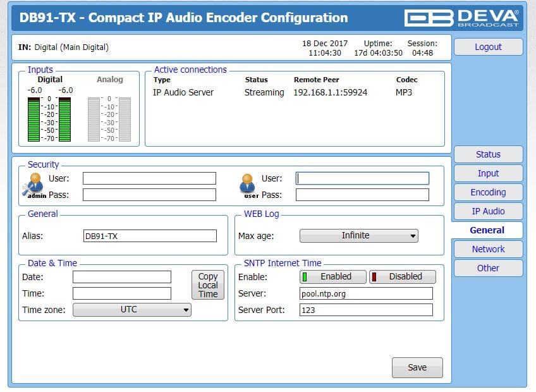Screen dimensions: 536x392
Task: Copy local time into date fields
Action: tap(208, 285)
